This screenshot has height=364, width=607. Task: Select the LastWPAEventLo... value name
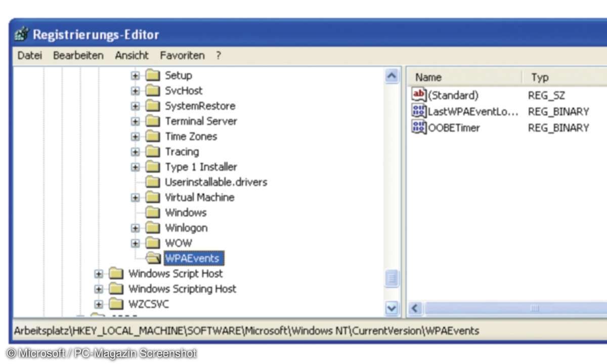[473, 111]
